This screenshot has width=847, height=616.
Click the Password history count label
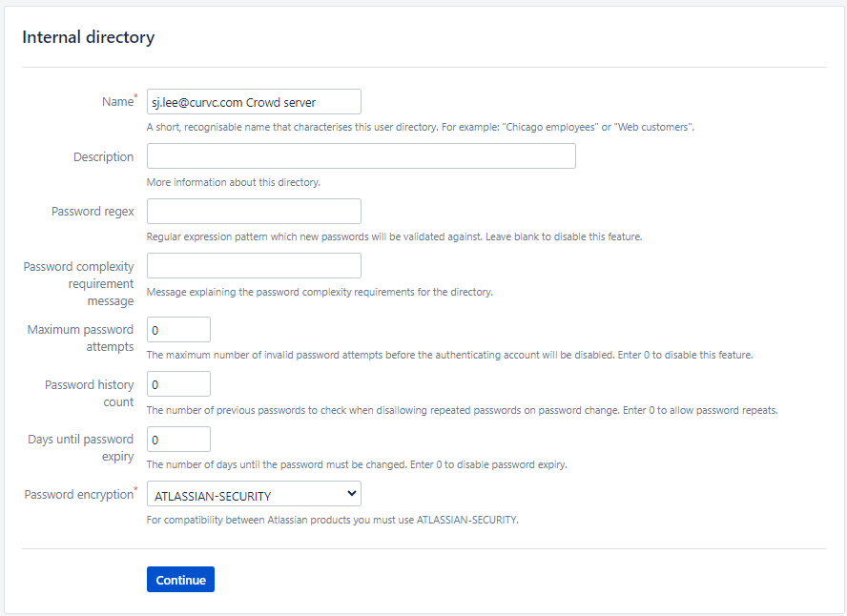tap(89, 393)
